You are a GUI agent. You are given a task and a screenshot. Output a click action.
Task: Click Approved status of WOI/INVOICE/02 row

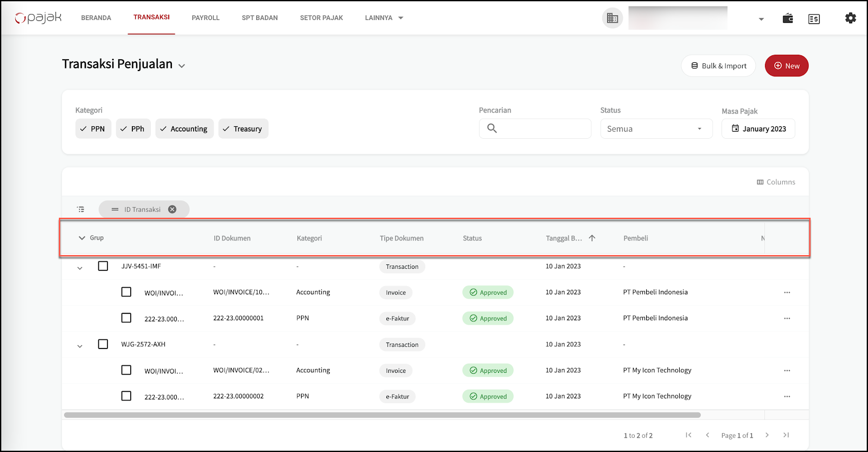click(x=488, y=371)
